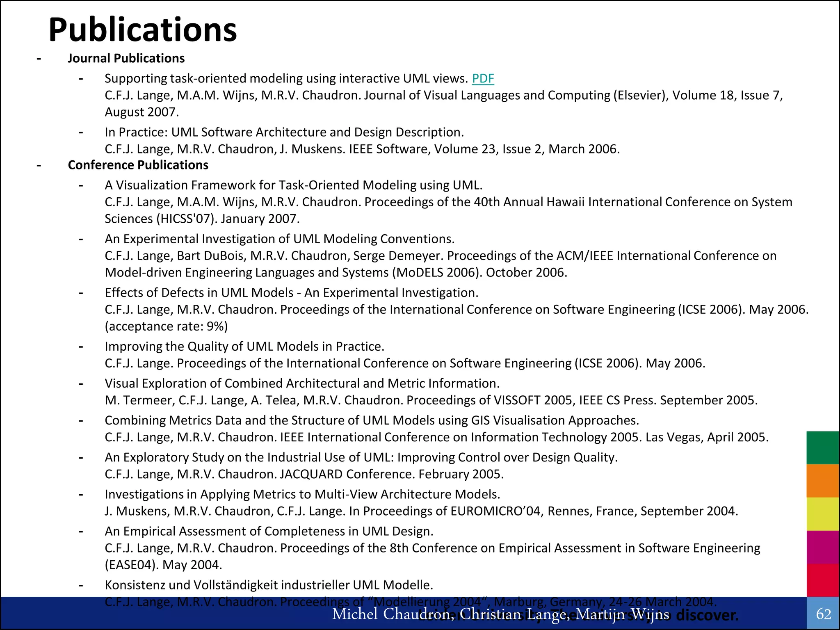Open the PDF link for interactive UML views
Image resolution: width=840 pixels, height=630 pixels.
483,78
